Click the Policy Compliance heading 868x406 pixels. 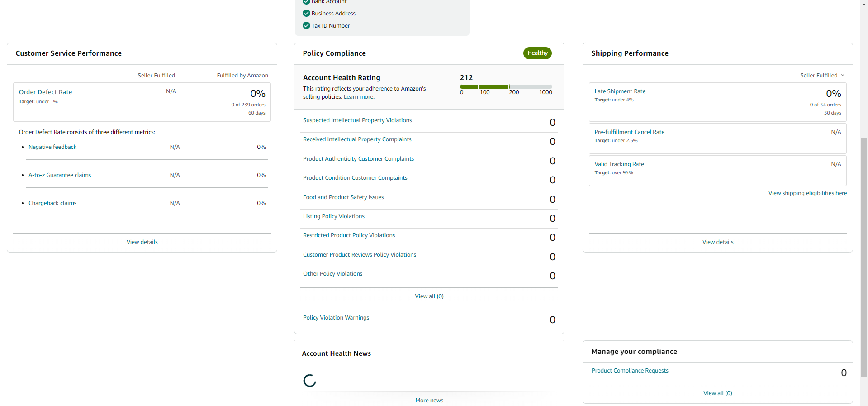point(334,53)
